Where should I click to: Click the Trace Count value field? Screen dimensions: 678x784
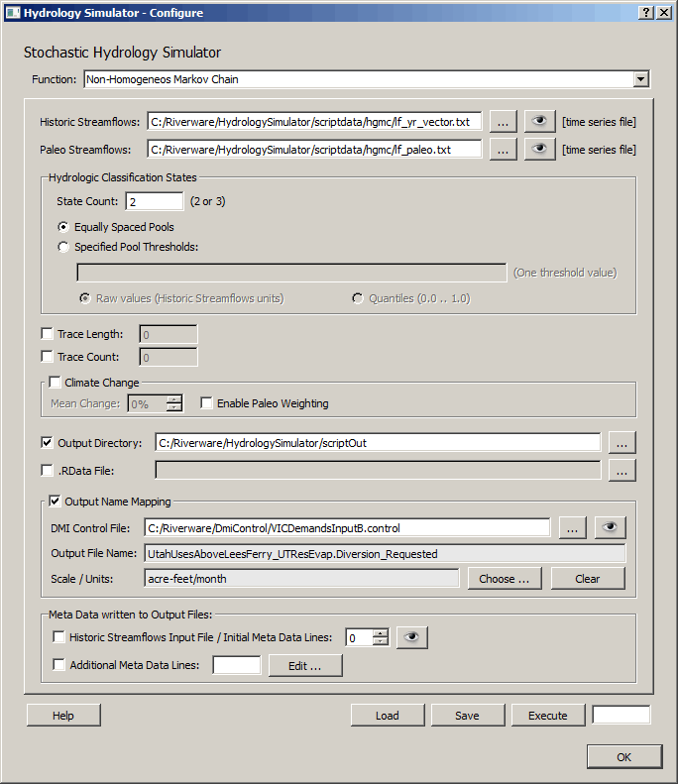click(169, 357)
